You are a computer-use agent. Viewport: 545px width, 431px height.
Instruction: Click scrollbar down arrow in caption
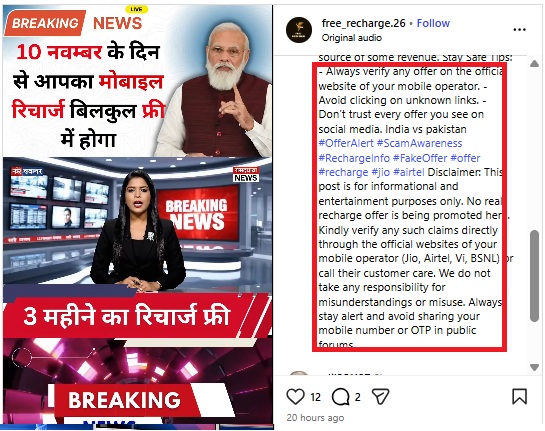(534, 367)
